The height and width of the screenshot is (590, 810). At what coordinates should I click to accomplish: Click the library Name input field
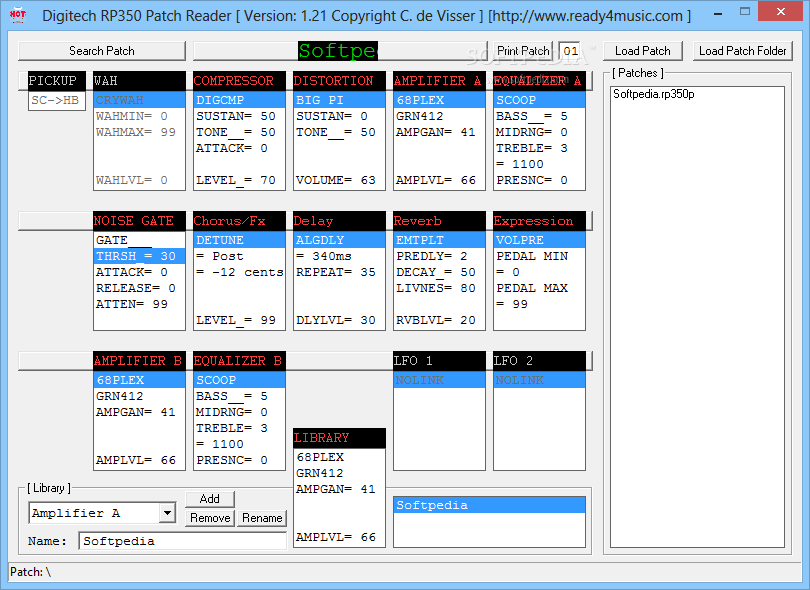[x=182, y=541]
